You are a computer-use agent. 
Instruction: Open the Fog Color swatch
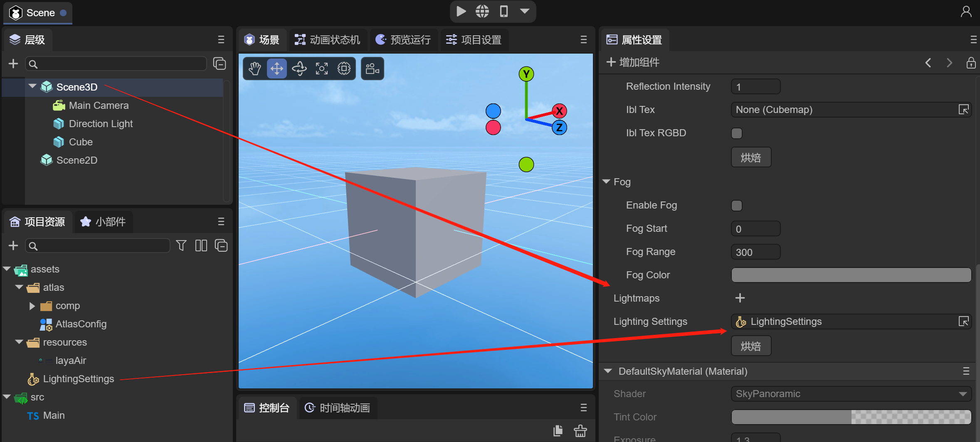(851, 275)
